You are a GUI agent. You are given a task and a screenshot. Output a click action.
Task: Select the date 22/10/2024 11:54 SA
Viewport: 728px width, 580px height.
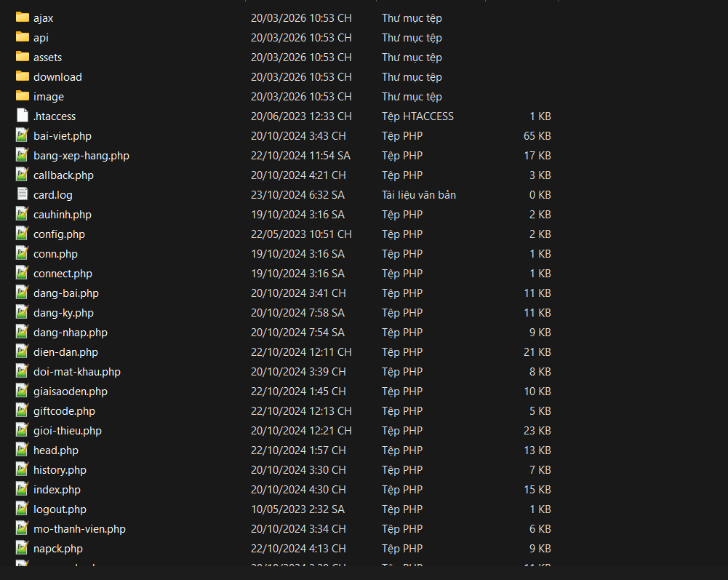pyautogui.click(x=301, y=156)
